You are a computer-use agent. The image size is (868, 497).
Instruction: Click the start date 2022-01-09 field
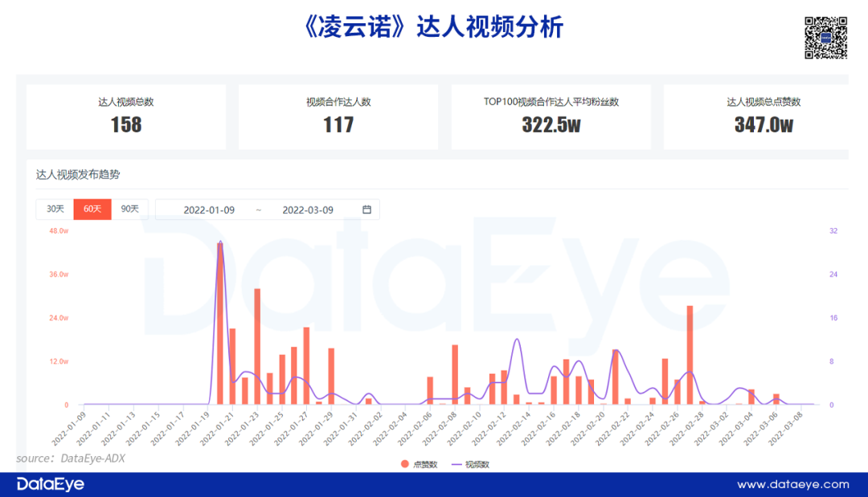(209, 210)
